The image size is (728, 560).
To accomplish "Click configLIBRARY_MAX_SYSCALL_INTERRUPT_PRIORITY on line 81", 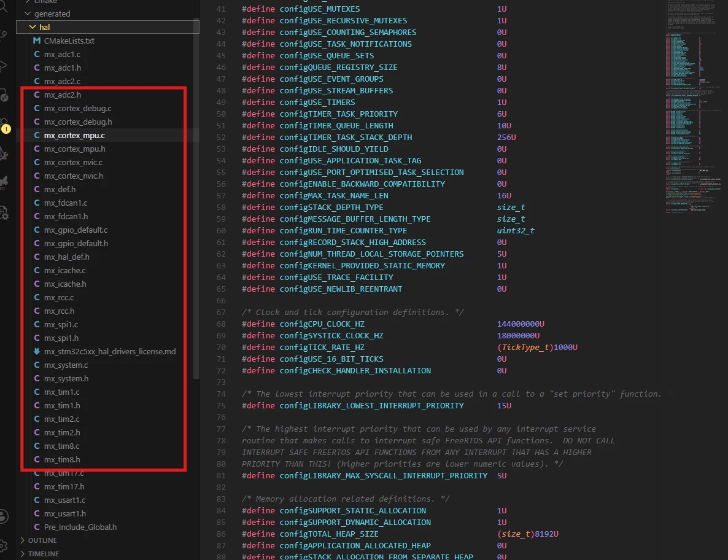I will tap(384, 475).
